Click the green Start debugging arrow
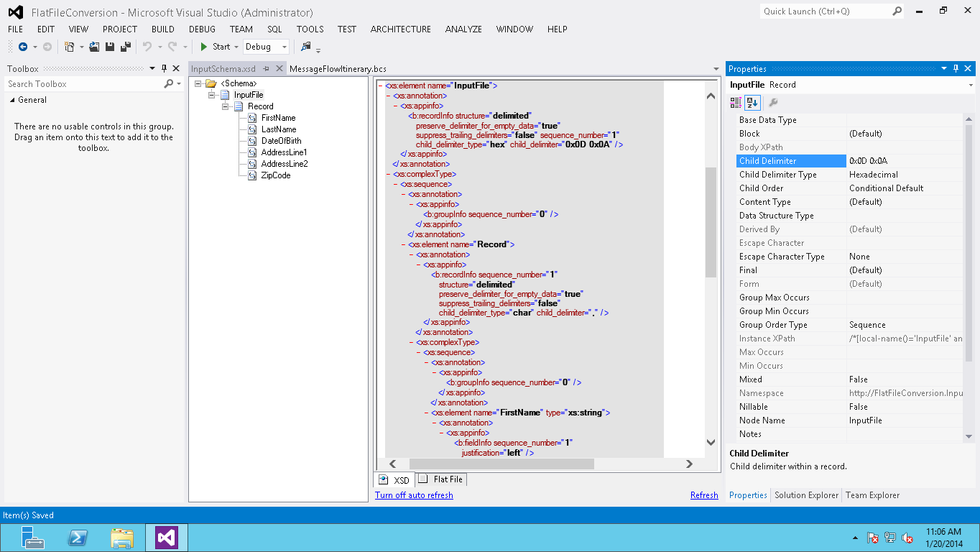 [x=204, y=47]
